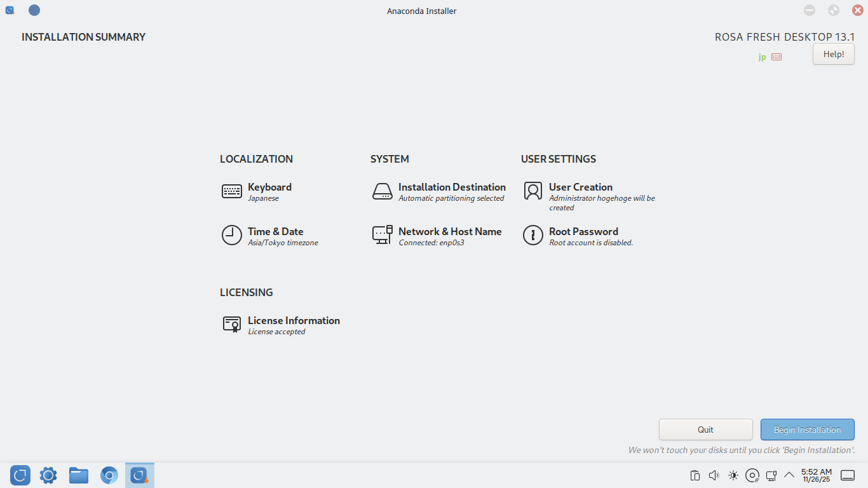868x488 pixels.
Task: Toggle the round pin button in title bar
Action: pyautogui.click(x=34, y=10)
